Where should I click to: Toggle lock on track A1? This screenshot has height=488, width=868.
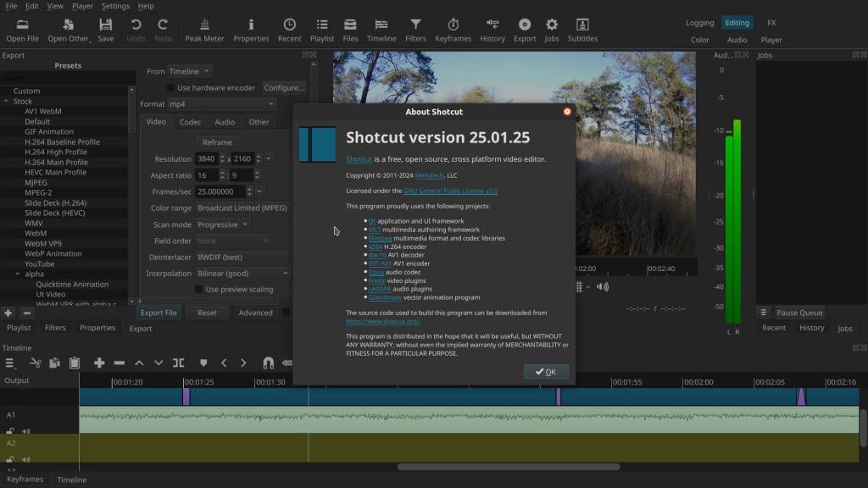(10, 431)
